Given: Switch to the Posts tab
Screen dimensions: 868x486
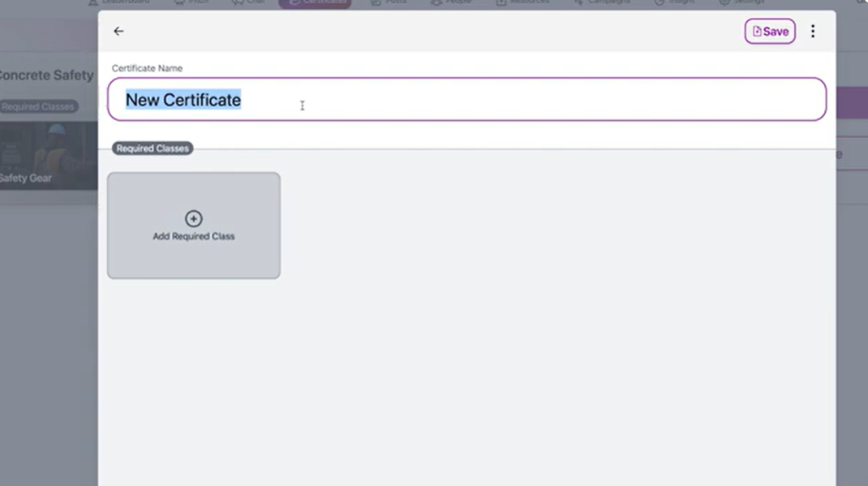Looking at the screenshot, I should tap(389, 2).
